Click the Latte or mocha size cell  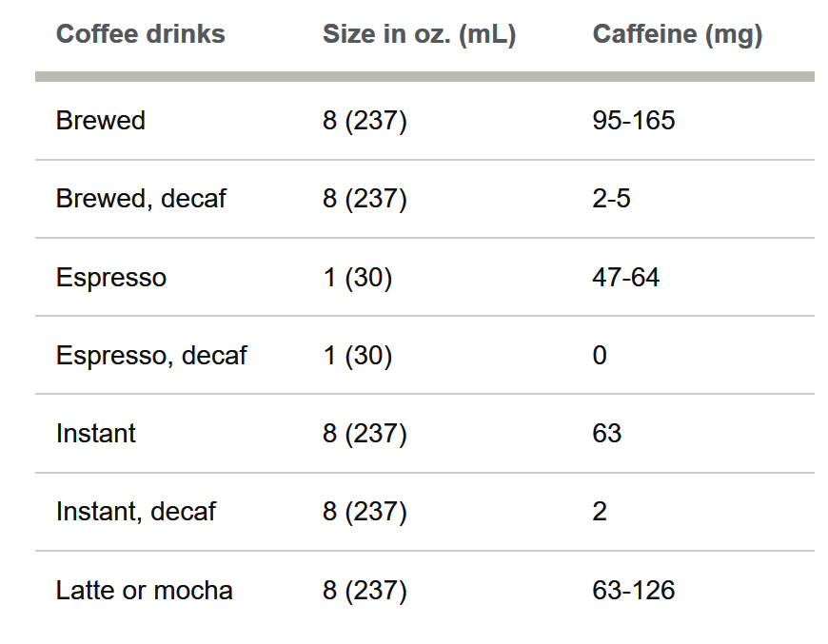365,592
